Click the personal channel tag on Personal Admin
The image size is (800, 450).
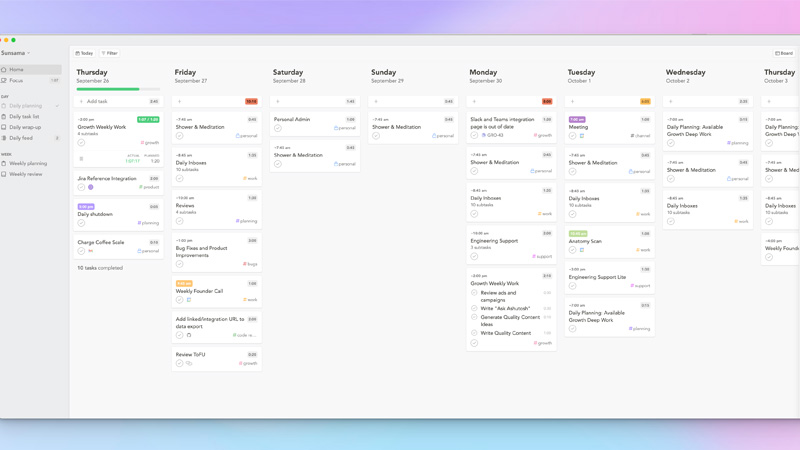345,128
